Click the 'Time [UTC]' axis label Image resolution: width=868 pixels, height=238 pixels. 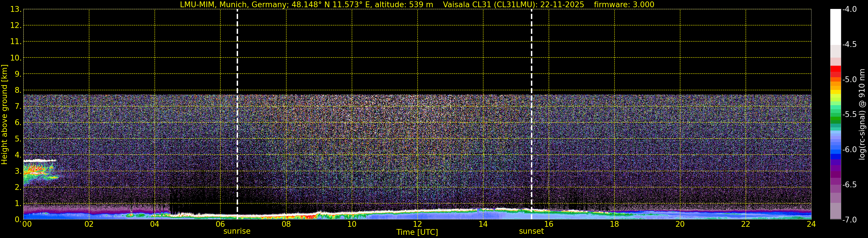coord(417,232)
